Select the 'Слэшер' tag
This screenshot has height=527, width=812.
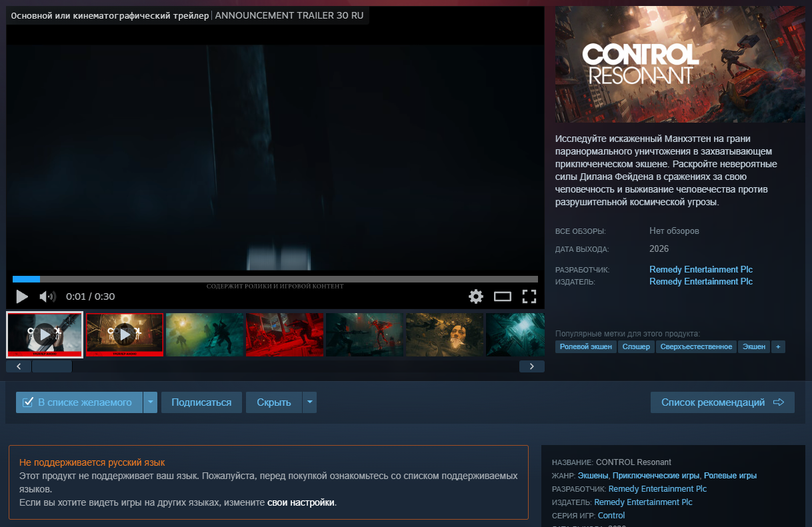tap(636, 346)
